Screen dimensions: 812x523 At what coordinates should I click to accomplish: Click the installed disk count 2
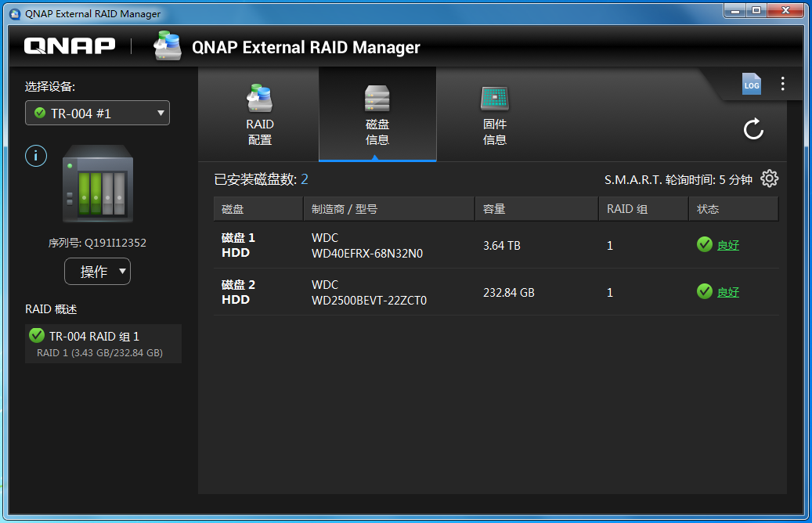point(305,179)
